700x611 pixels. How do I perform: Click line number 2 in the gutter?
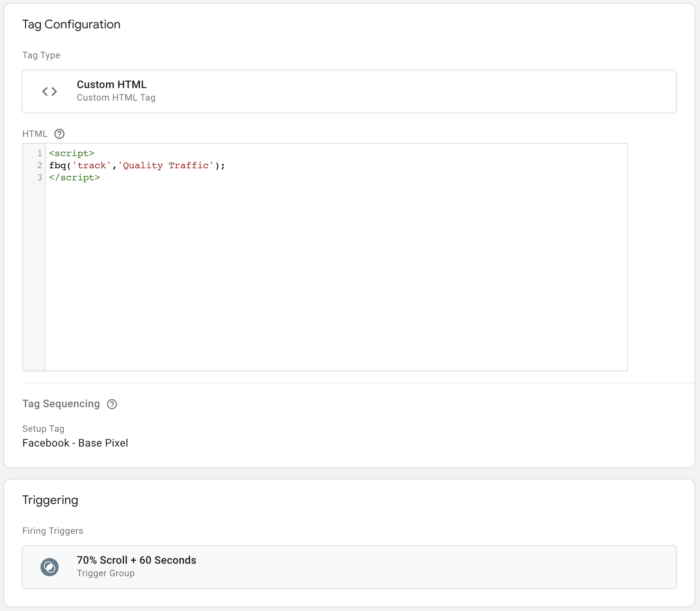click(40, 166)
